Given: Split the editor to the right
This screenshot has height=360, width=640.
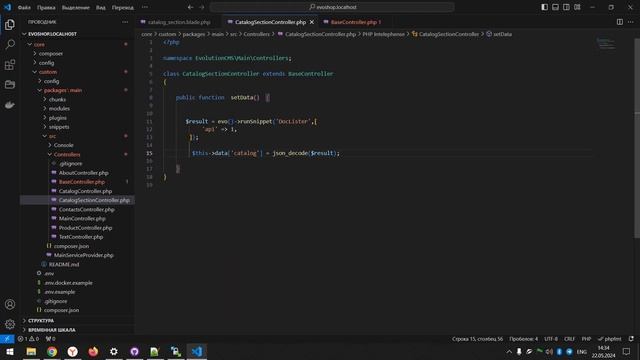Looking at the screenshot, I should [x=620, y=22].
